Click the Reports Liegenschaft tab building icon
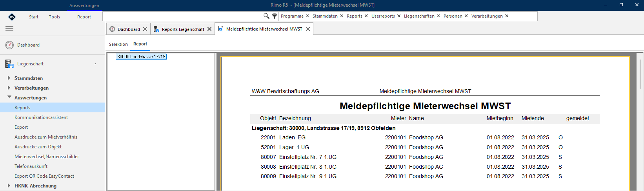 click(x=156, y=29)
